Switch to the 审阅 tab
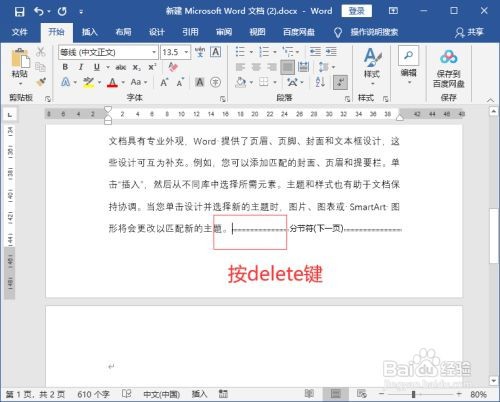The width and height of the screenshot is (500, 402). tap(224, 32)
